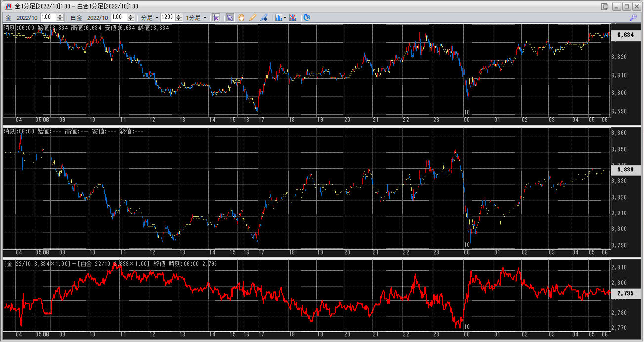Open the bar chart indicator icon
The height and width of the screenshot is (342, 644).
click(x=279, y=17)
